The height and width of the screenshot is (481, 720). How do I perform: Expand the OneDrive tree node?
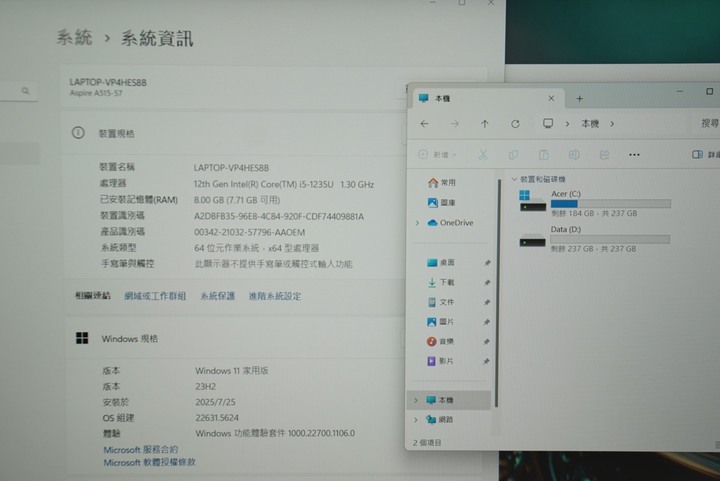tap(417, 223)
